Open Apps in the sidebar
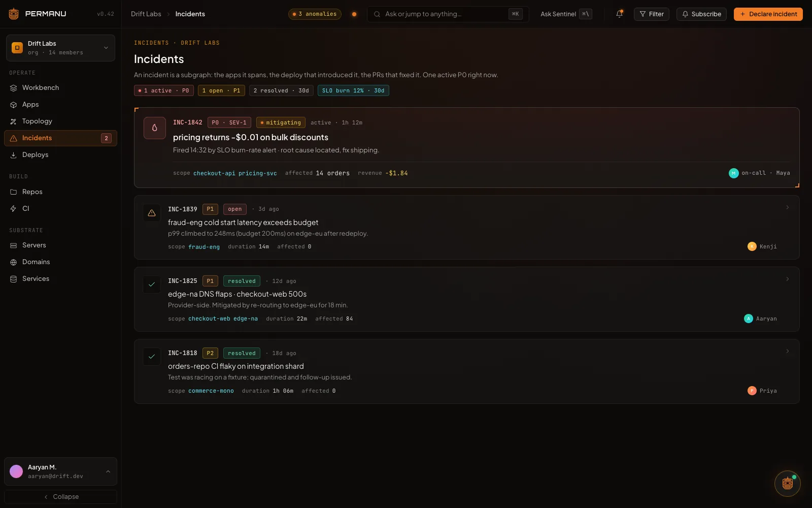 [60, 104]
